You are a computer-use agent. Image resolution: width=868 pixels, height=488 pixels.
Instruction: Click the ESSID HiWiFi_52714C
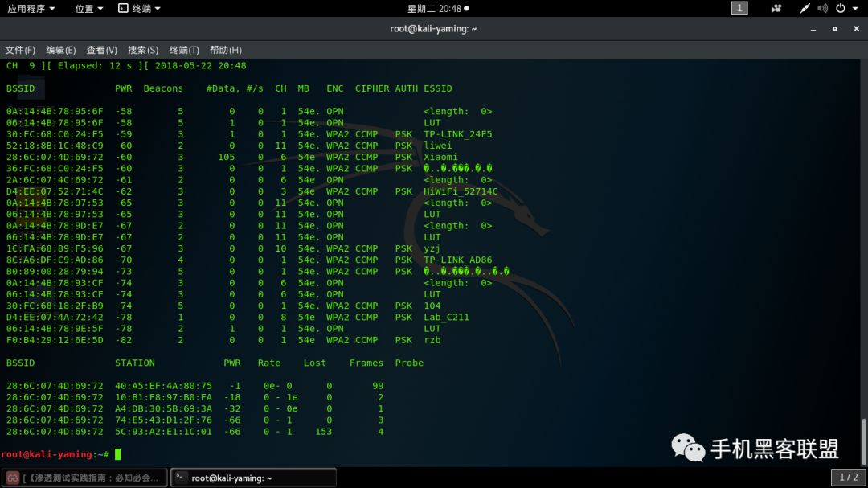click(x=461, y=191)
